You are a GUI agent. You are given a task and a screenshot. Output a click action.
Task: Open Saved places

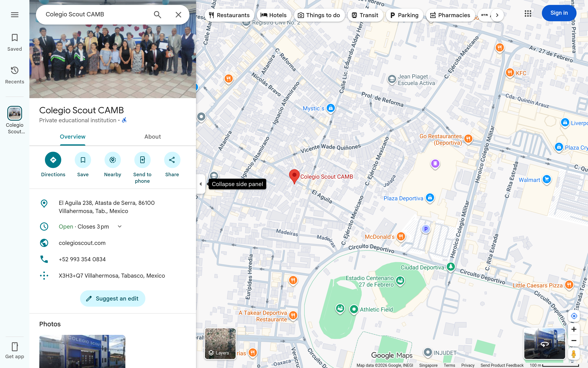click(14, 42)
